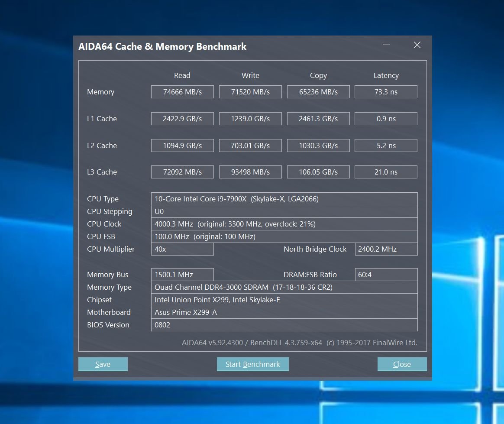Click the Motherboard Asus Prime X299-A field
Screen dimensions: 504x424
coord(284,312)
